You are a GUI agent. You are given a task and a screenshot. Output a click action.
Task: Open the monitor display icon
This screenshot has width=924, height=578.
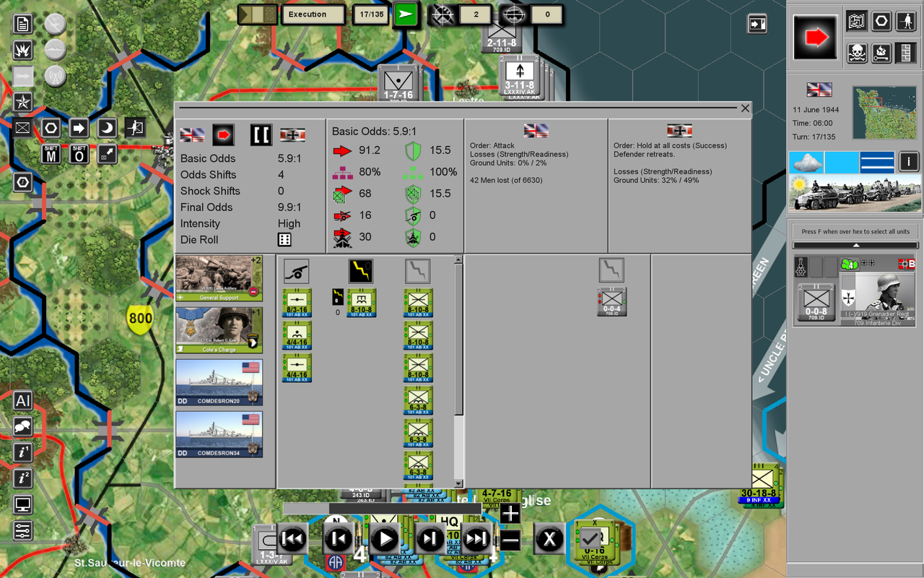[23, 505]
